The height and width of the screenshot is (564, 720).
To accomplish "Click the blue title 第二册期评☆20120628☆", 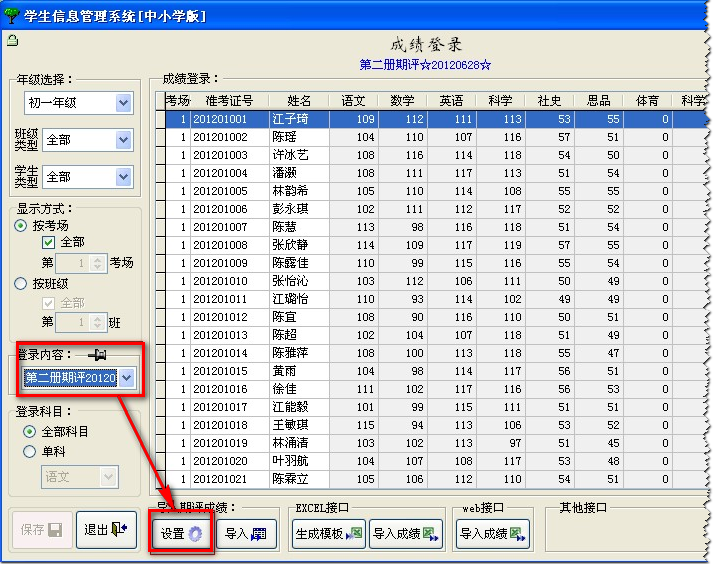I will pyautogui.click(x=425, y=65).
